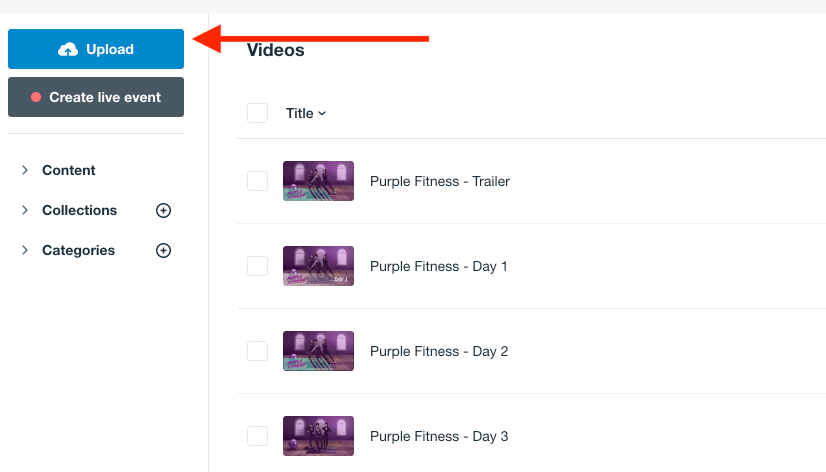The height and width of the screenshot is (472, 826).
Task: Click the plus icon next to Collections
Action: (163, 210)
